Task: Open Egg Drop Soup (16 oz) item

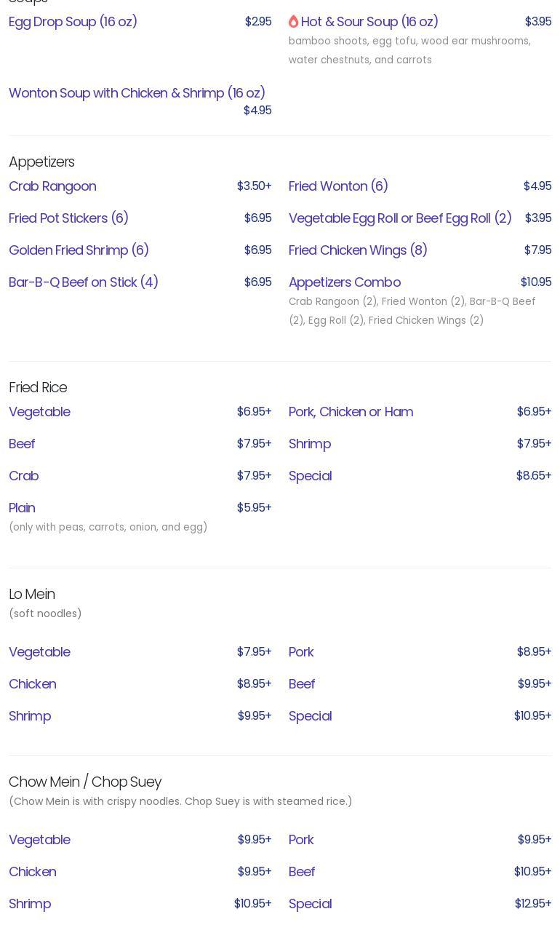Action: coord(73,22)
